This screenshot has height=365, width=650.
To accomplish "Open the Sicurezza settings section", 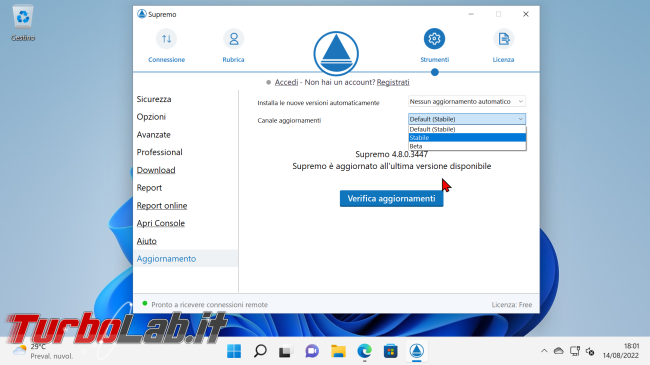I will point(154,99).
